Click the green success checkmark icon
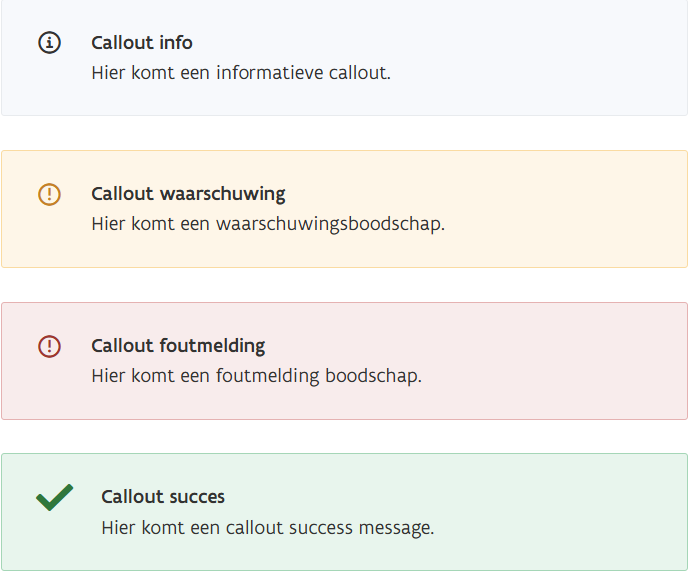689x571 pixels. click(x=54, y=497)
